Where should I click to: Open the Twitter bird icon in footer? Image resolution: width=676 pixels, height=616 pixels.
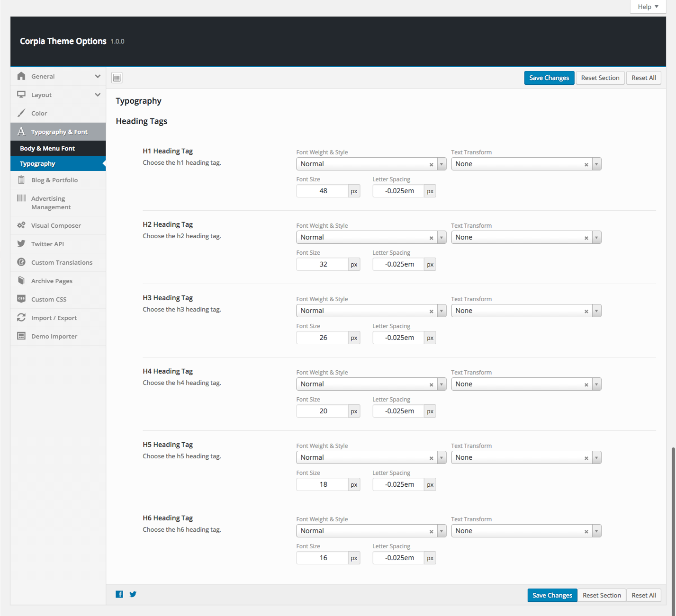tap(133, 594)
